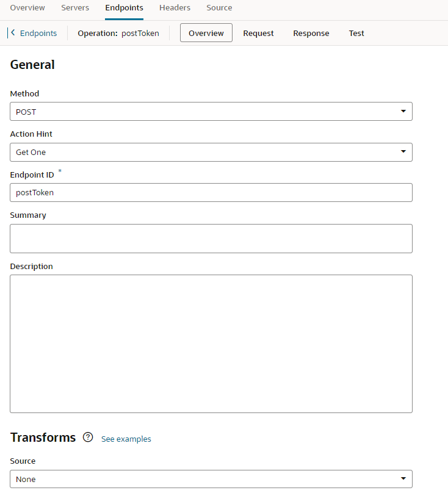
Task: Click the Method dropdown arrow icon
Action: click(403, 112)
